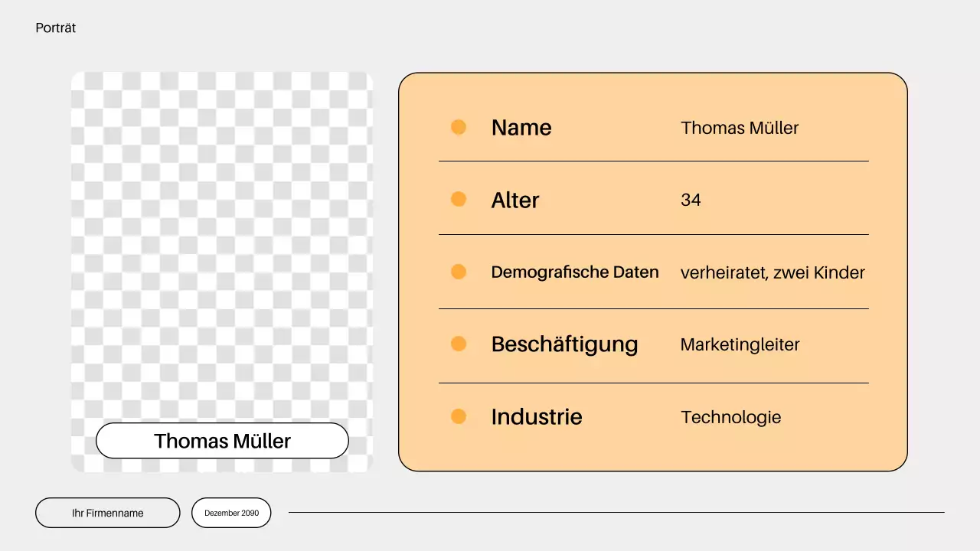The image size is (980, 551).
Task: Click the value verheiratet, zwei Kinder
Action: click(773, 272)
